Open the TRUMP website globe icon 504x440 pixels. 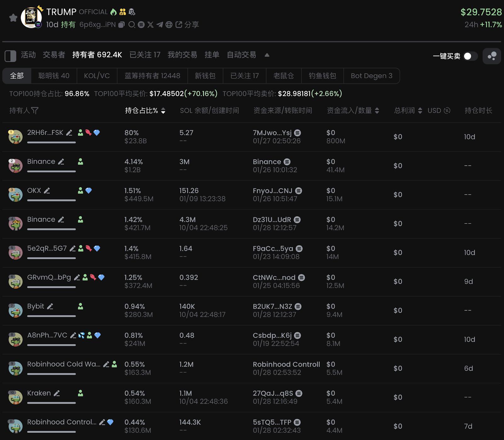[x=169, y=25]
